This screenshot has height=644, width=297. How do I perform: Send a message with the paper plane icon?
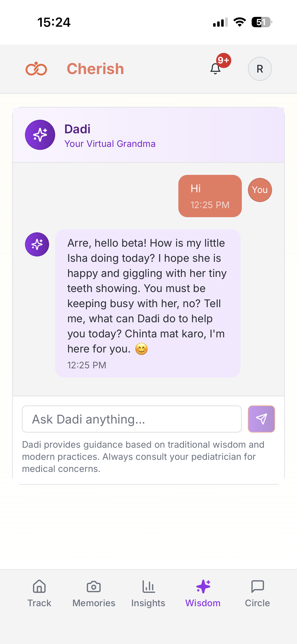[261, 419]
